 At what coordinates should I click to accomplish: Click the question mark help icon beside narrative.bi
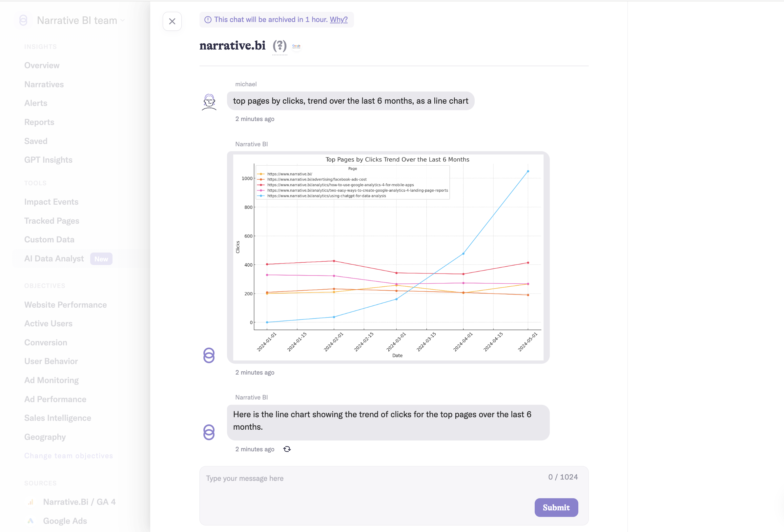[x=279, y=46]
